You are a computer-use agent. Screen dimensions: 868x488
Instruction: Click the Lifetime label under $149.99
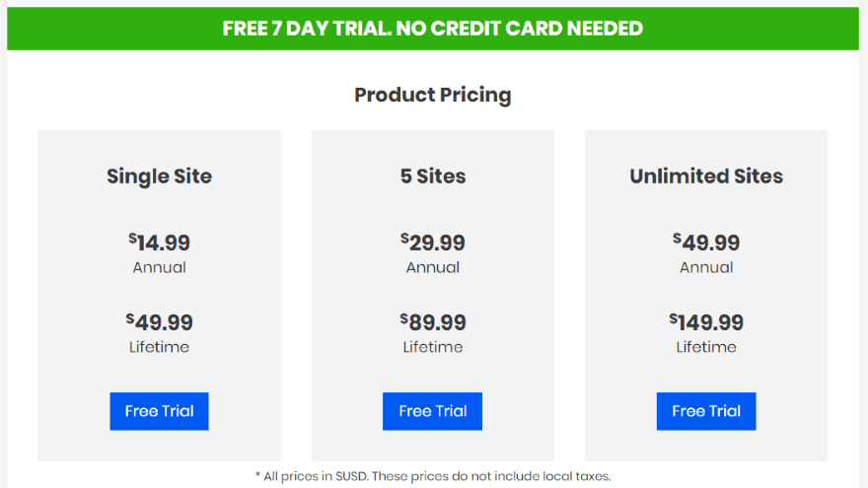pyautogui.click(x=706, y=347)
